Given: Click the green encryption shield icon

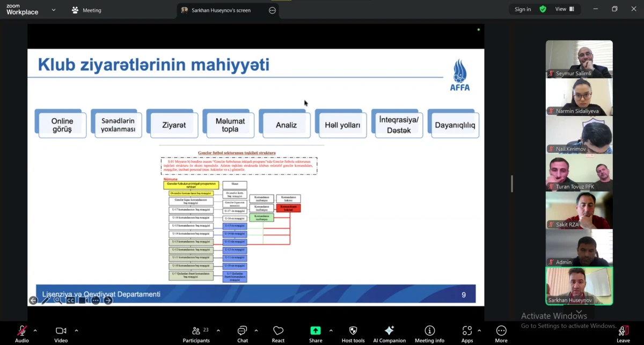Looking at the screenshot, I should 543,9.
